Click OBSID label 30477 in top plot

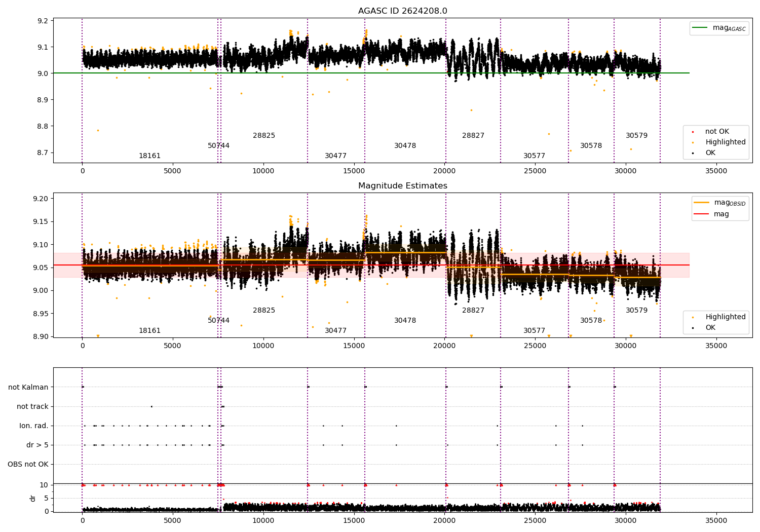[336, 156]
